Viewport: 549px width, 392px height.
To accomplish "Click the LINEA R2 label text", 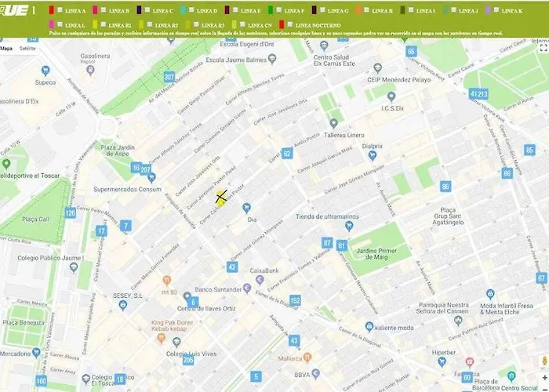I will coord(166,26).
